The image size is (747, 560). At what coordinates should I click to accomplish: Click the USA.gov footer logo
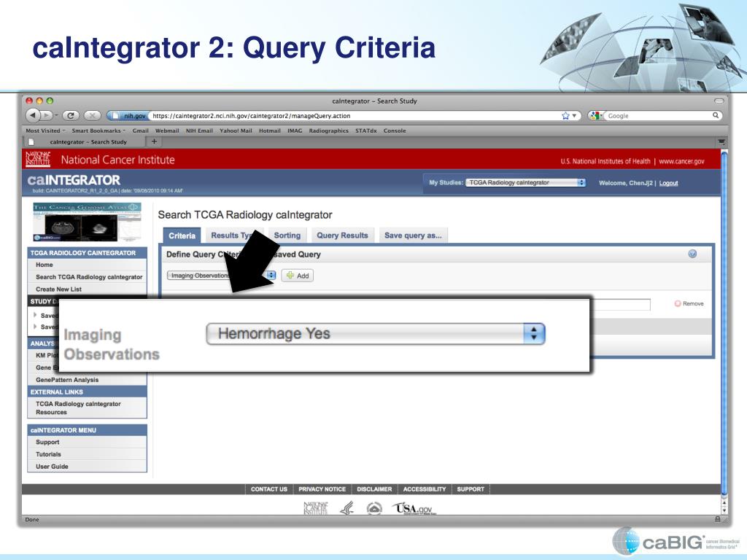click(x=414, y=508)
